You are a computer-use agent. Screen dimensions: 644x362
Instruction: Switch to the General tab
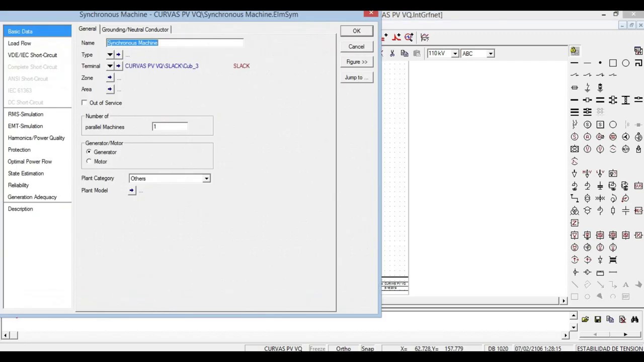[x=88, y=29]
